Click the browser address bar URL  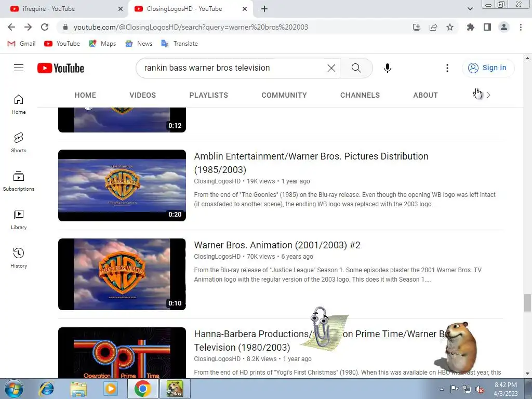point(191,27)
